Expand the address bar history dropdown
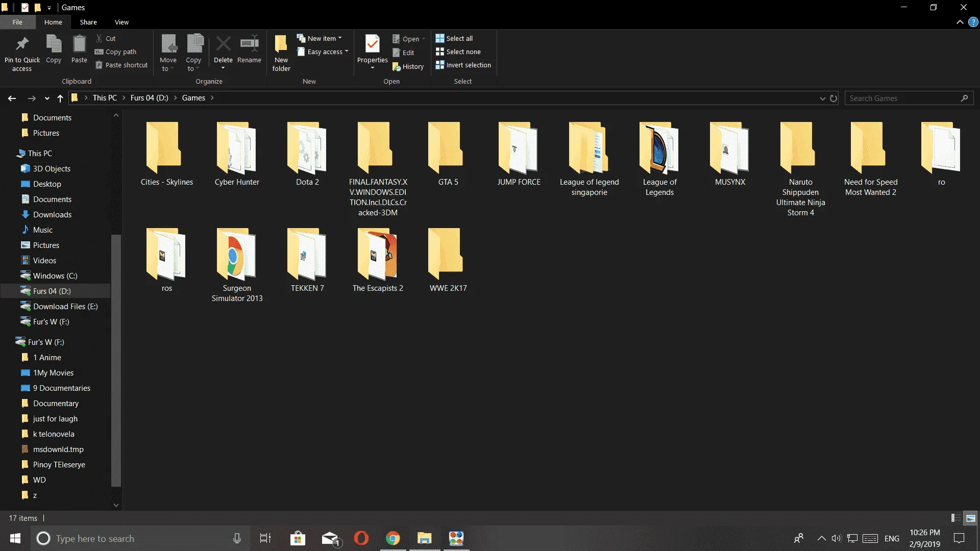The height and width of the screenshot is (551, 980). click(x=822, y=98)
